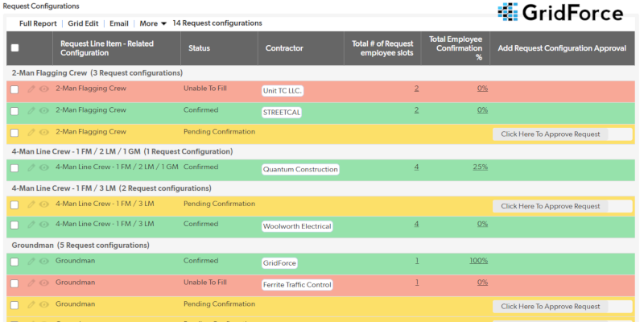Click 0% confirmation in Woolworth Electrical row
Image resolution: width=644 pixels, height=322 pixels.
(x=482, y=224)
